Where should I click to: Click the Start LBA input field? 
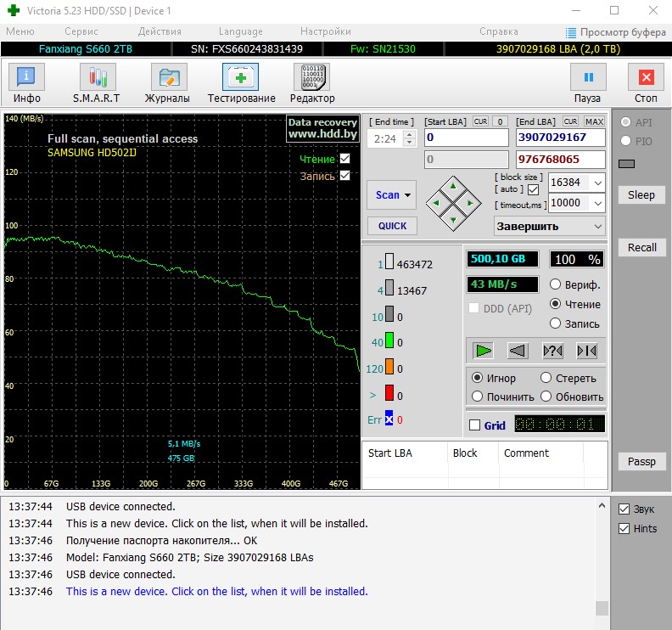(466, 138)
